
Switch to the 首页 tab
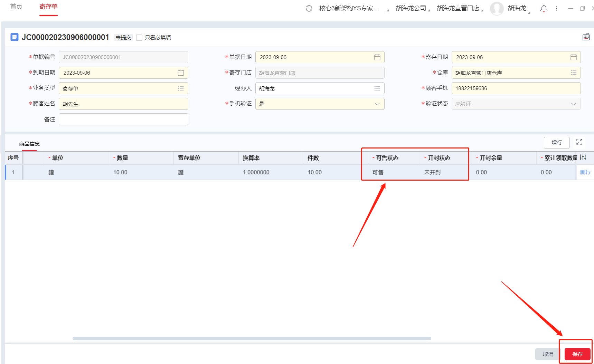pyautogui.click(x=16, y=7)
